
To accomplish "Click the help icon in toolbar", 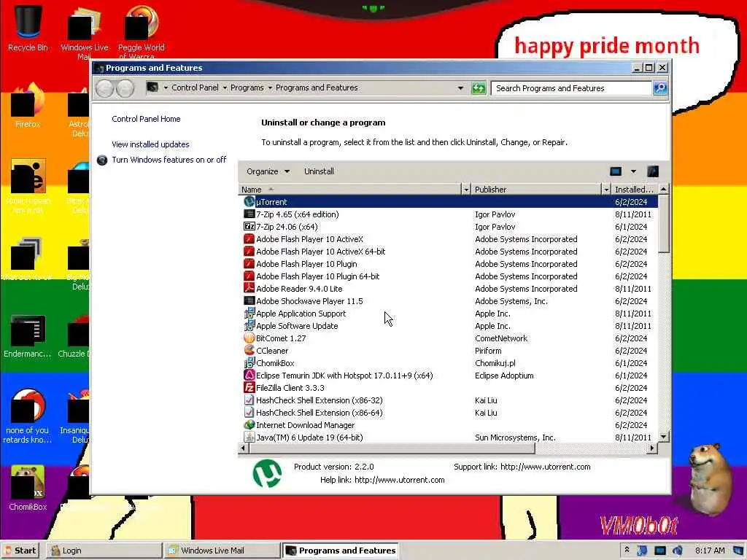I will (653, 171).
